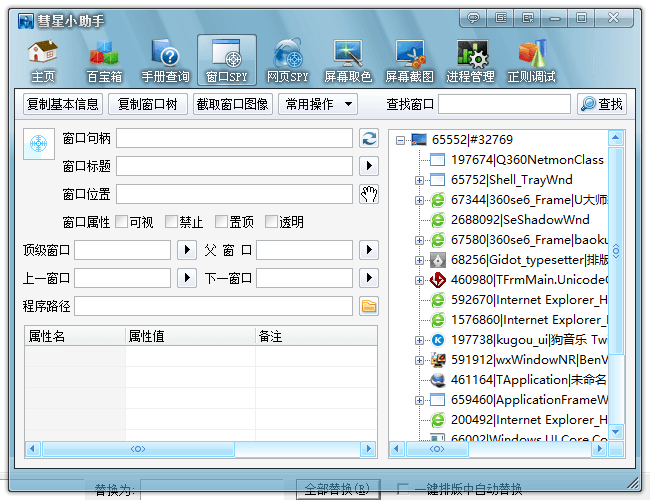This screenshot has width=650, height=500.
Task: Collapse the 65552|#32769 root node
Action: pos(400,140)
